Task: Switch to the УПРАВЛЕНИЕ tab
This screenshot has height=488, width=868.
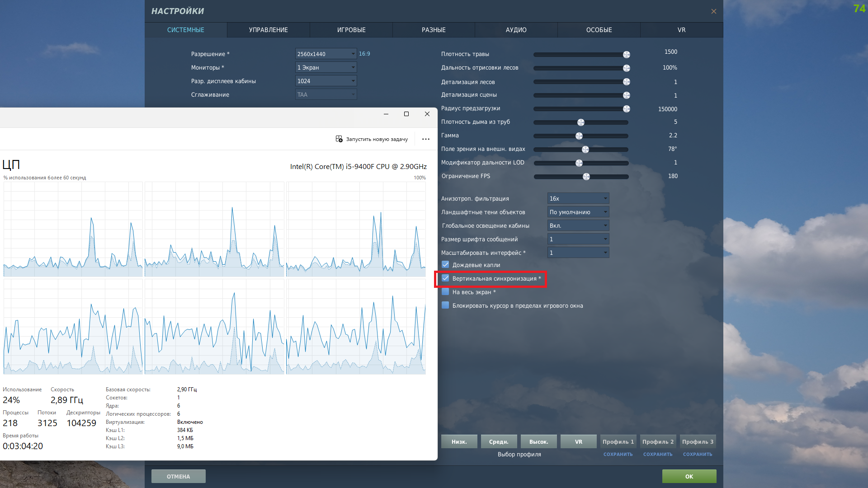Action: (269, 30)
